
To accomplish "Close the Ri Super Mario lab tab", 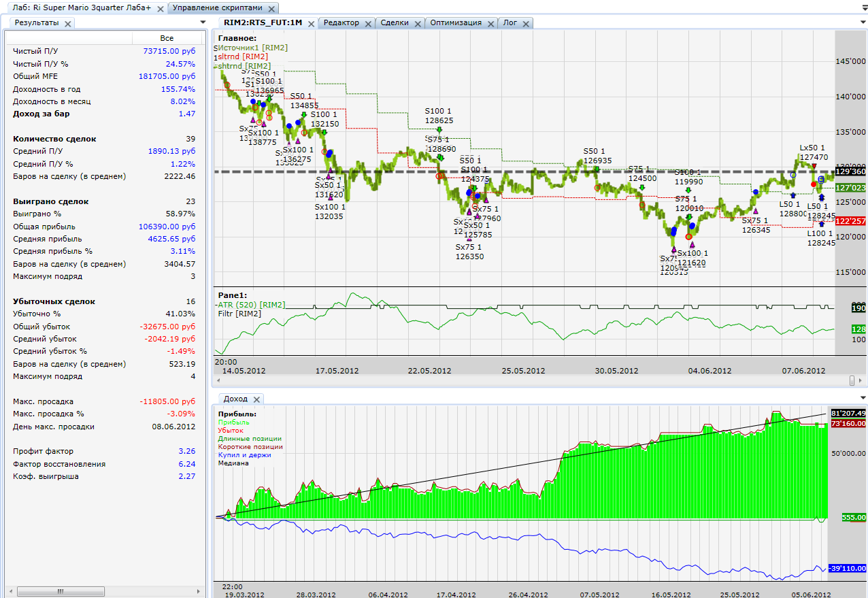I will click(159, 8).
